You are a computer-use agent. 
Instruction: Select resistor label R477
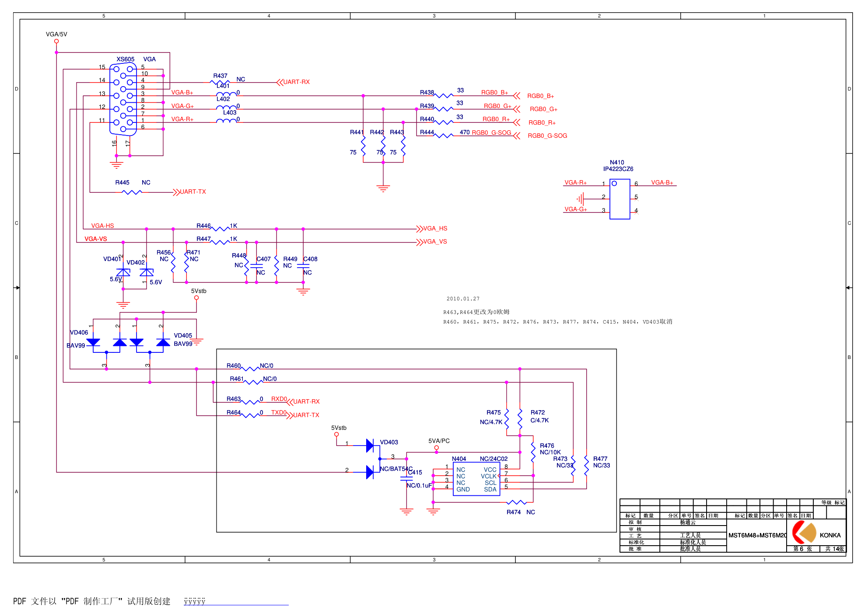600,459
